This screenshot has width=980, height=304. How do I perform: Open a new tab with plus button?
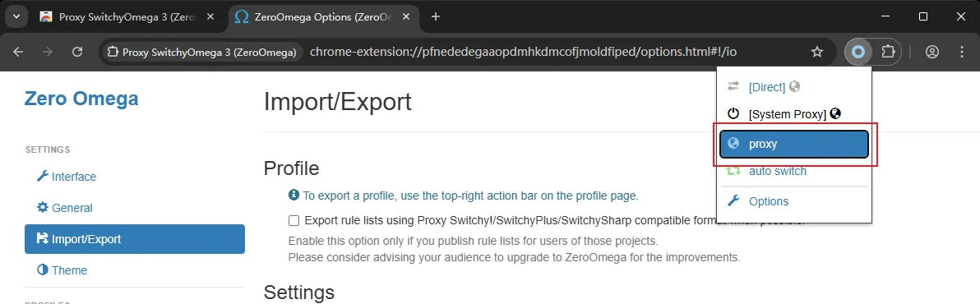(436, 17)
